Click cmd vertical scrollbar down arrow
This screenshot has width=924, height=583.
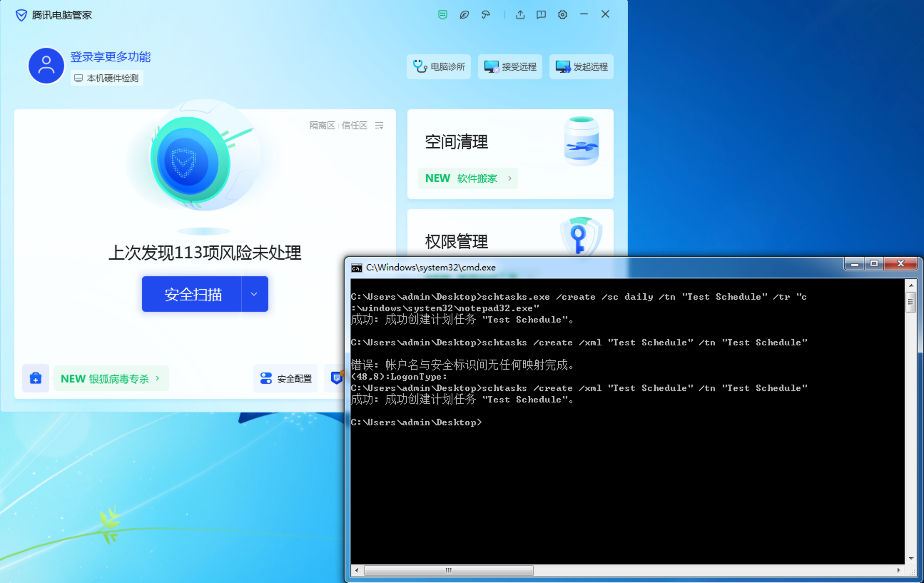911,559
